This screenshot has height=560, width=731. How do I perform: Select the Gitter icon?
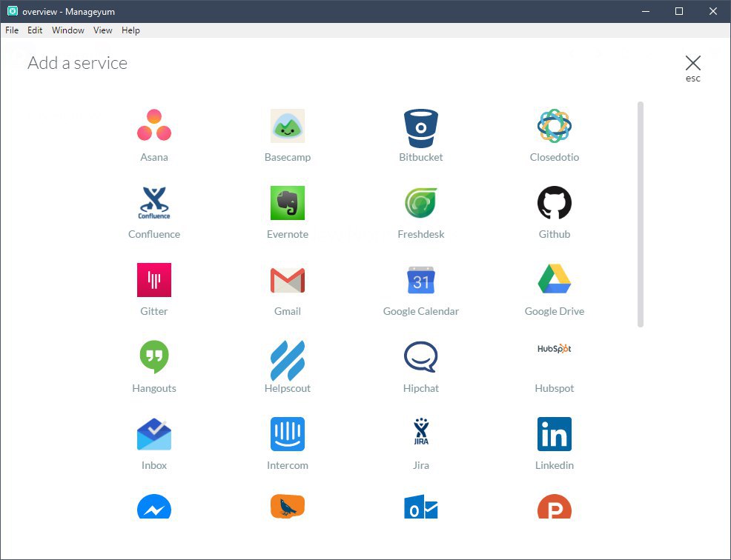click(x=154, y=279)
